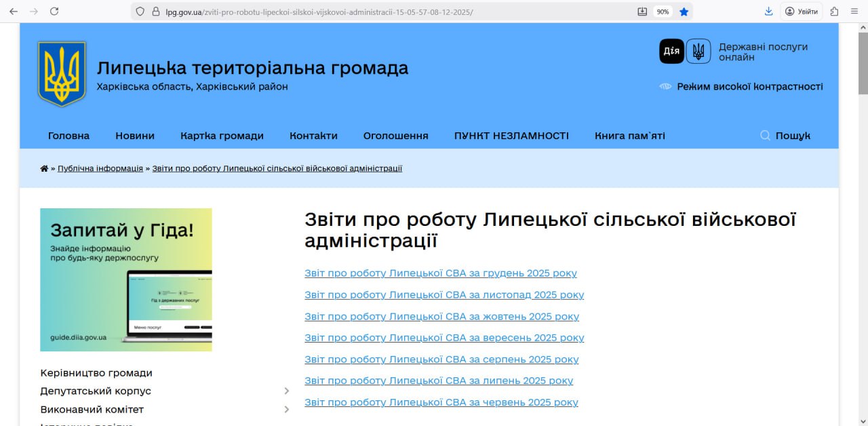Open the browser hamburger menu
Image resolution: width=868 pixels, height=426 pixels.
pyautogui.click(x=855, y=12)
